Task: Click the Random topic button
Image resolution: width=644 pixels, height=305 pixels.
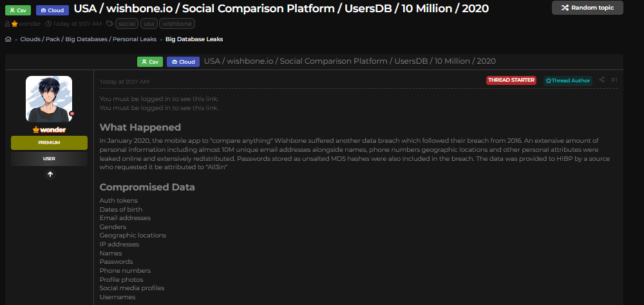Action: click(x=587, y=8)
